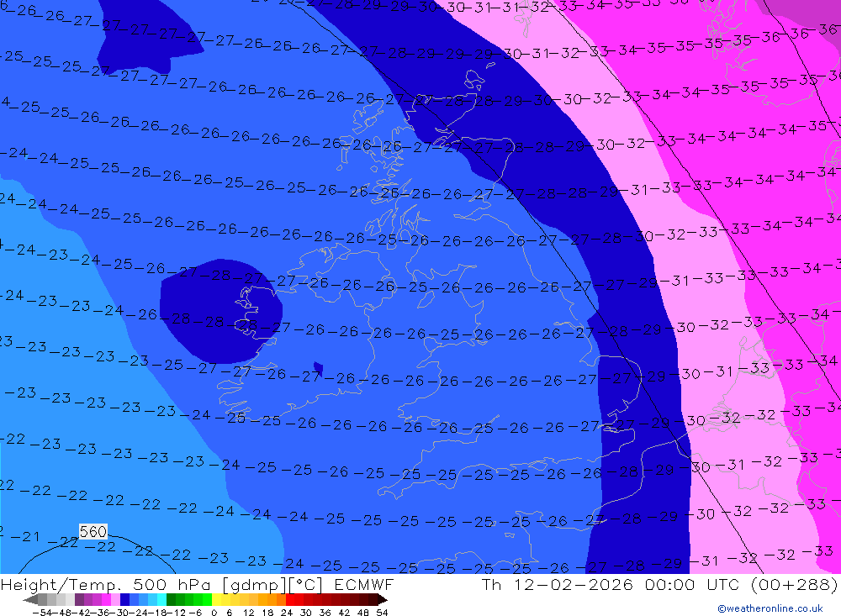Click the -30 legend value

click(x=120, y=613)
